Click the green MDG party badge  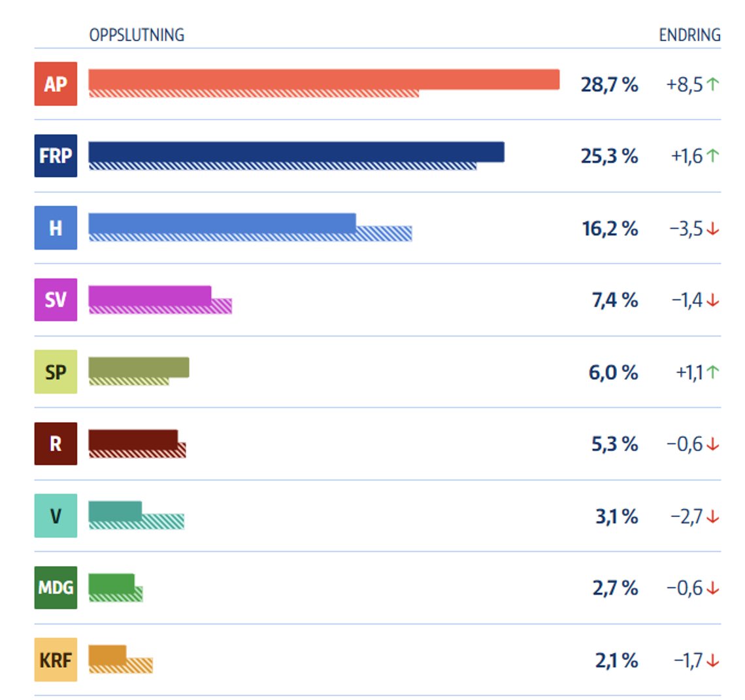56,588
